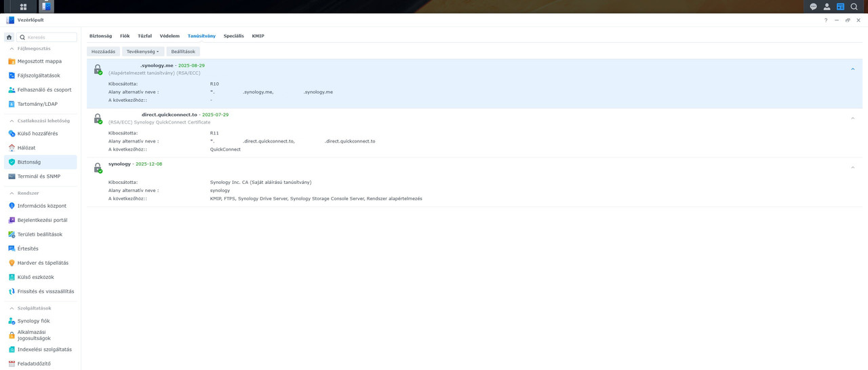This screenshot has width=868, height=370.
Task: Click the QuickConnect service value
Action: click(x=225, y=149)
